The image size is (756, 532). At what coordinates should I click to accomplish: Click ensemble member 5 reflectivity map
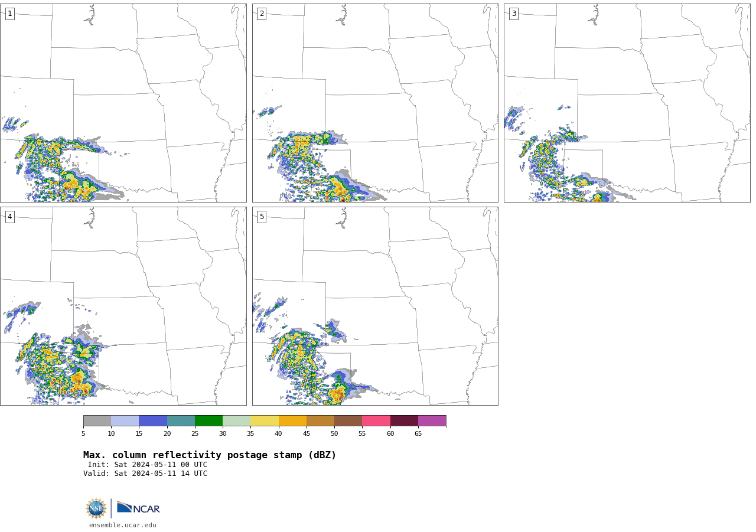375,306
